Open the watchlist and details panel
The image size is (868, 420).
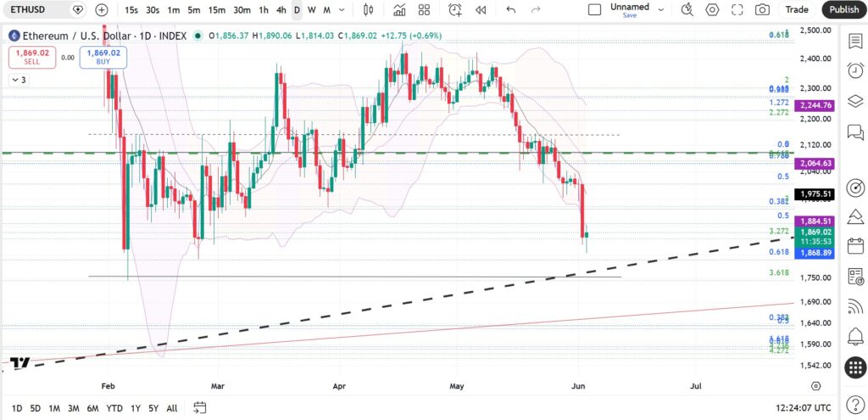[x=855, y=41]
